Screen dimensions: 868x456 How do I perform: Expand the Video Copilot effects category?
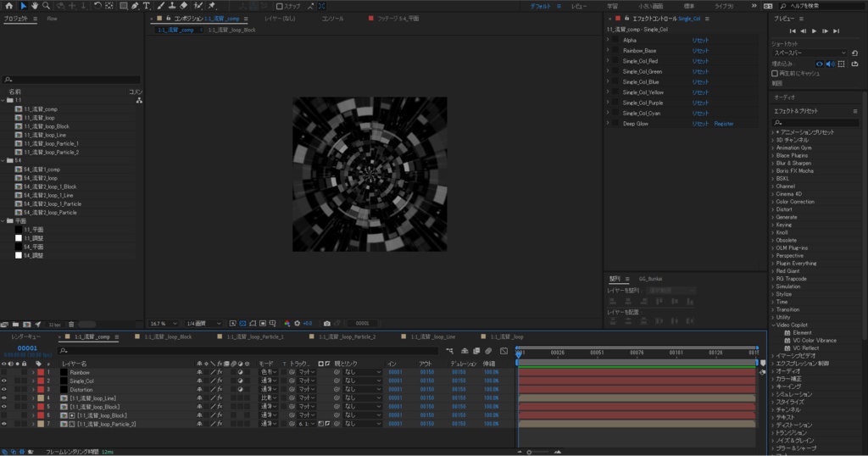pyautogui.click(x=774, y=325)
